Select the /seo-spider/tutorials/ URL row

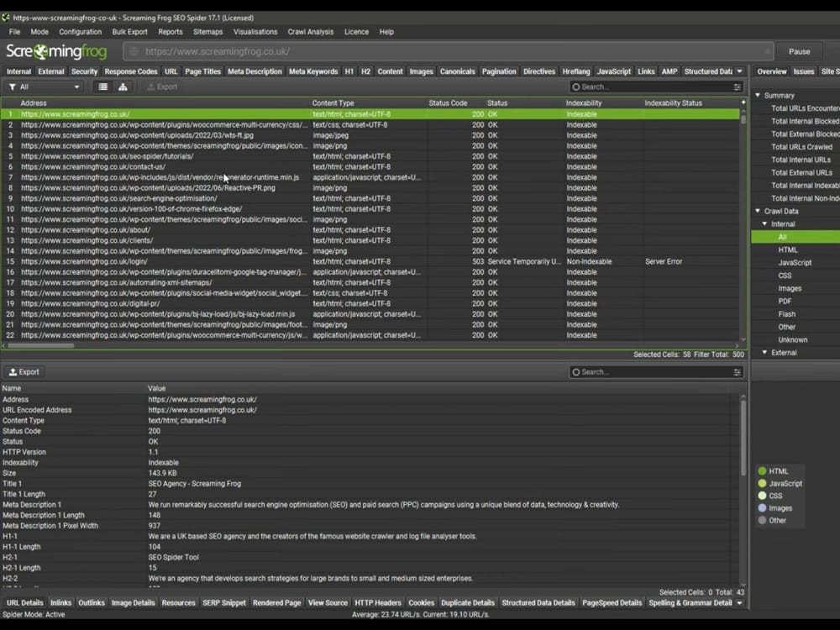click(x=370, y=156)
